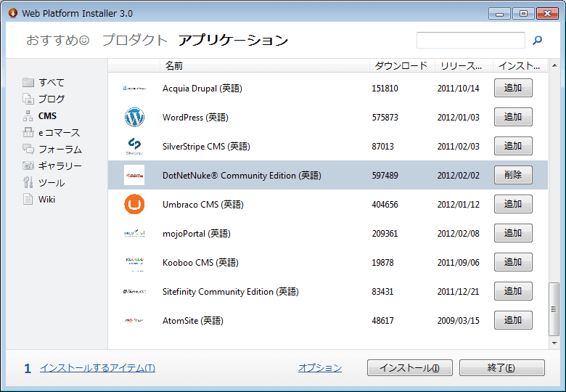Click the Sitefinity logo

(134, 291)
